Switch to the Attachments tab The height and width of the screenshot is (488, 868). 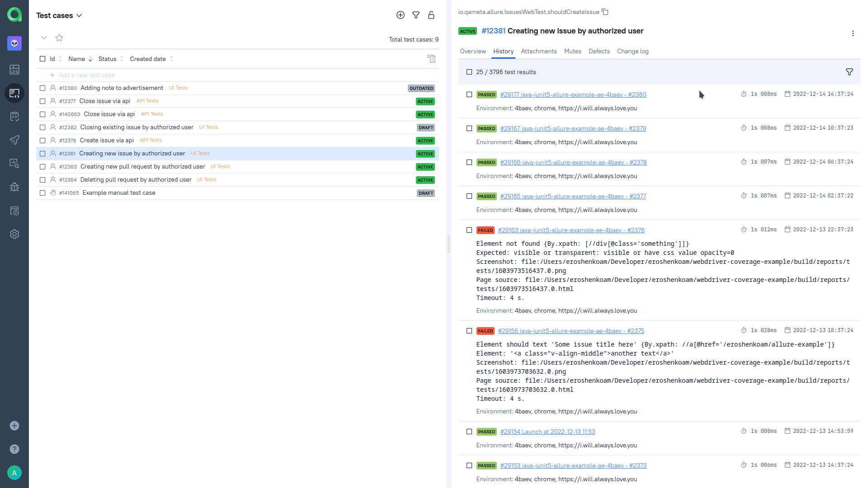538,51
